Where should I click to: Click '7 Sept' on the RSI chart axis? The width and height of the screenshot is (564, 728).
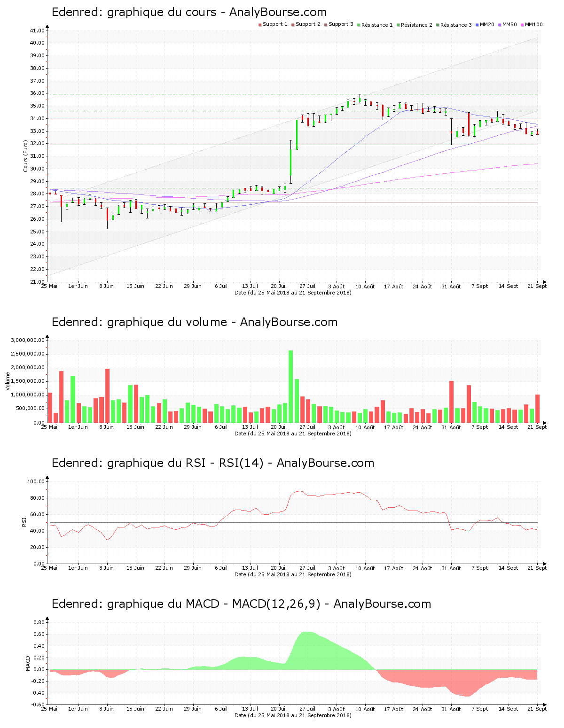pos(479,568)
